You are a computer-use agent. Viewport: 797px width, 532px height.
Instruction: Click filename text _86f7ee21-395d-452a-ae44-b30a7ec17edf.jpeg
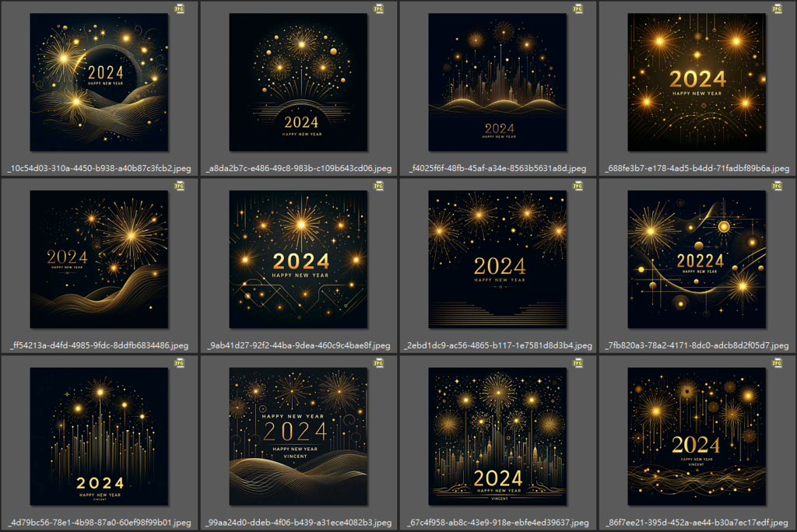tap(697, 523)
